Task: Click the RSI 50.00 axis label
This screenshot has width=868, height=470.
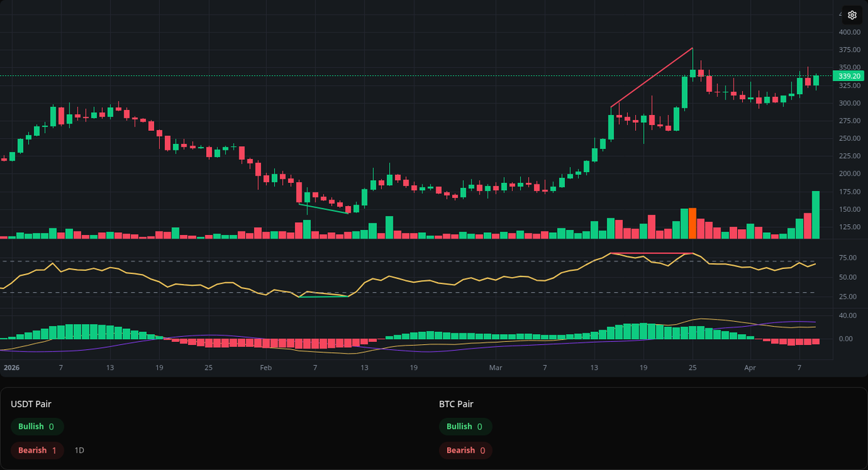Action: pyautogui.click(x=848, y=278)
